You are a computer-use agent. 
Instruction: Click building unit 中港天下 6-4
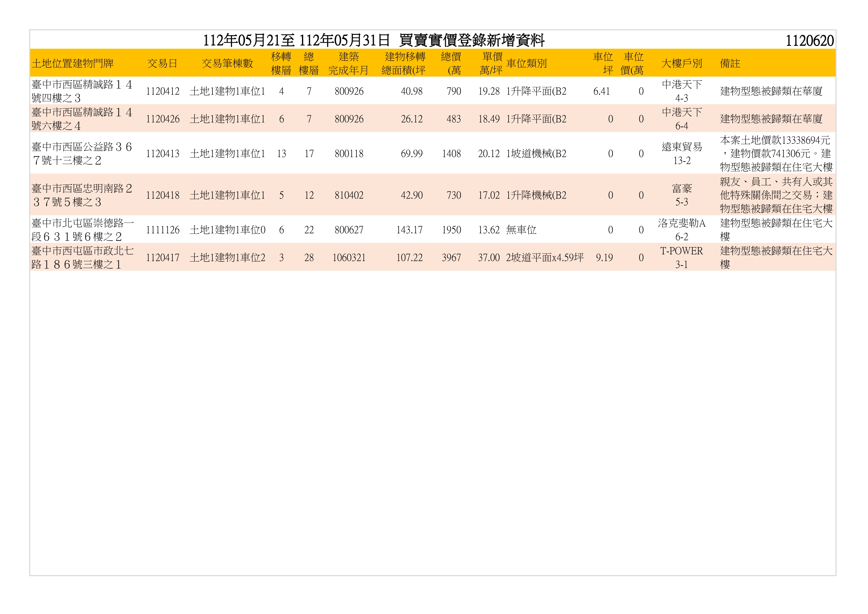(x=682, y=119)
